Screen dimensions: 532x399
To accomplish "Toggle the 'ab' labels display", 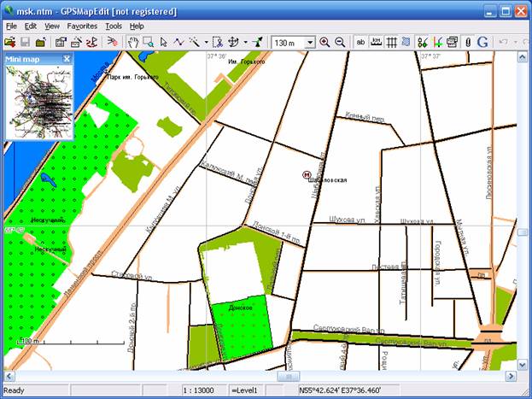I will click(x=360, y=41).
